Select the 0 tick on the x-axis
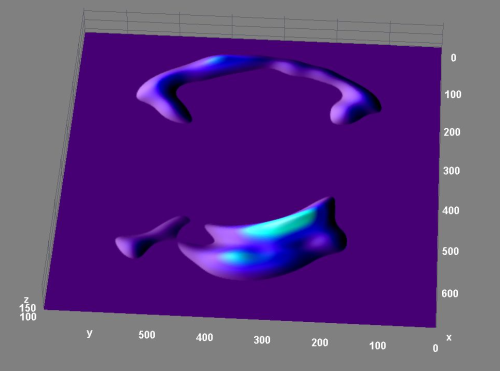This screenshot has width=500, height=371. click(x=453, y=58)
